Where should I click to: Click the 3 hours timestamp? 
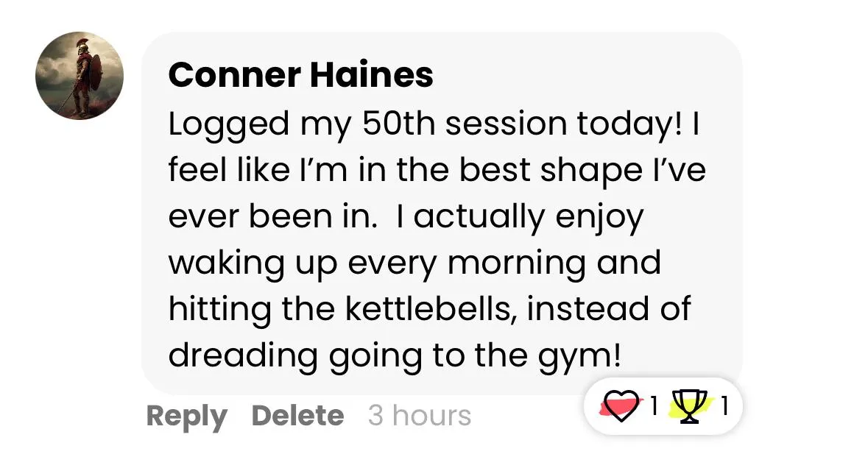[420, 416]
